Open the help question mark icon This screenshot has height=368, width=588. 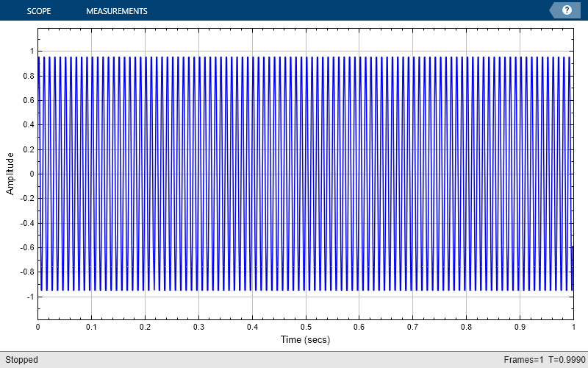click(567, 10)
